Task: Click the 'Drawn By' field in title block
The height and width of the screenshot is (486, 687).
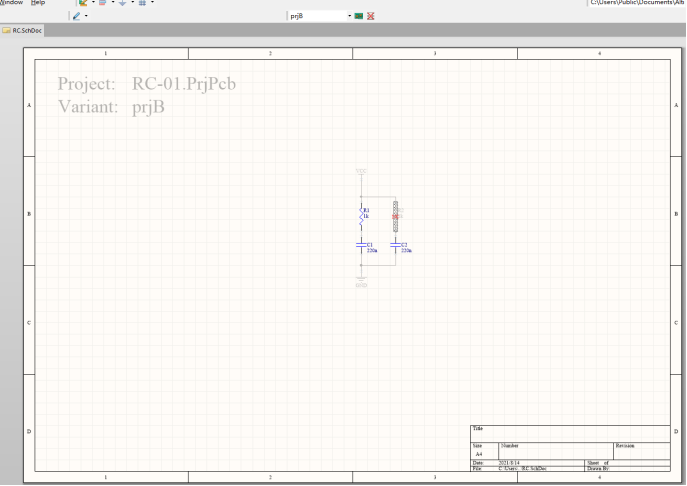Action: [x=628, y=468]
